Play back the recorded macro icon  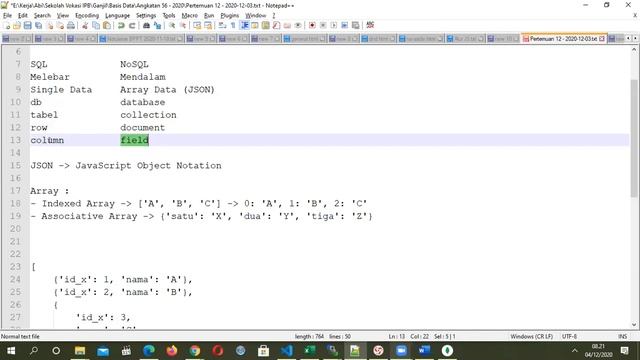coord(333,25)
